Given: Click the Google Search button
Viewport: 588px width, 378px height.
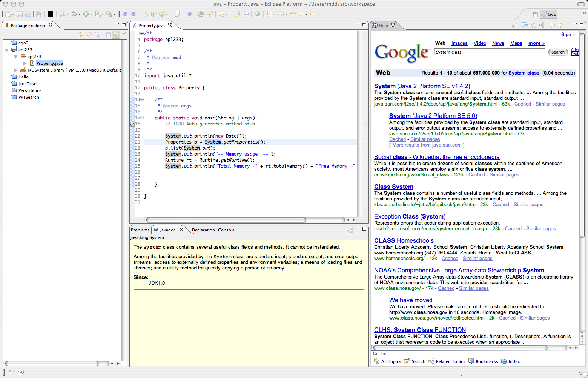Looking at the screenshot, I should 558,52.
